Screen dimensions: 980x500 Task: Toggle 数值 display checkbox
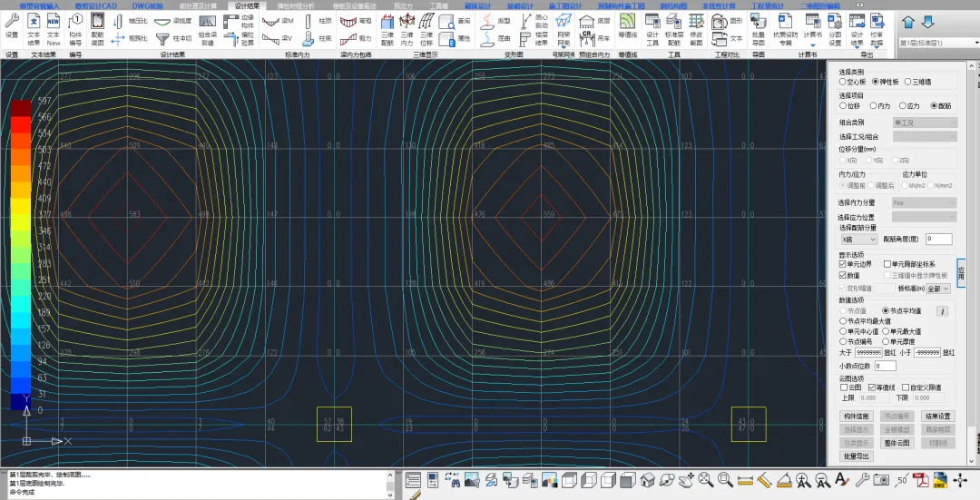tap(849, 275)
